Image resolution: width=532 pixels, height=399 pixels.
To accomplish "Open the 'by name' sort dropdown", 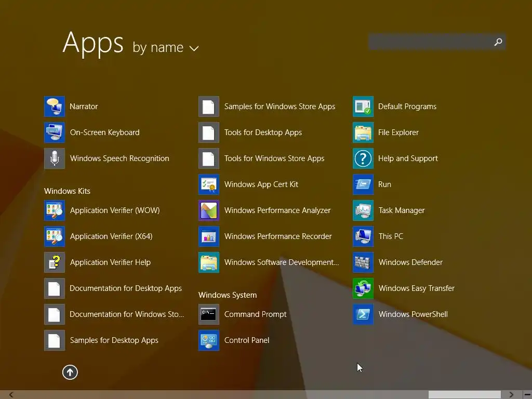I will point(166,47).
